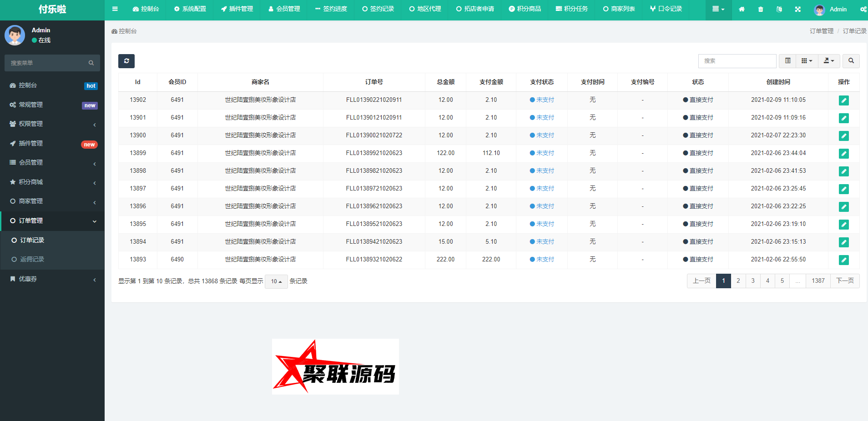
Task: Open the columns grid dropdown
Action: click(807, 61)
